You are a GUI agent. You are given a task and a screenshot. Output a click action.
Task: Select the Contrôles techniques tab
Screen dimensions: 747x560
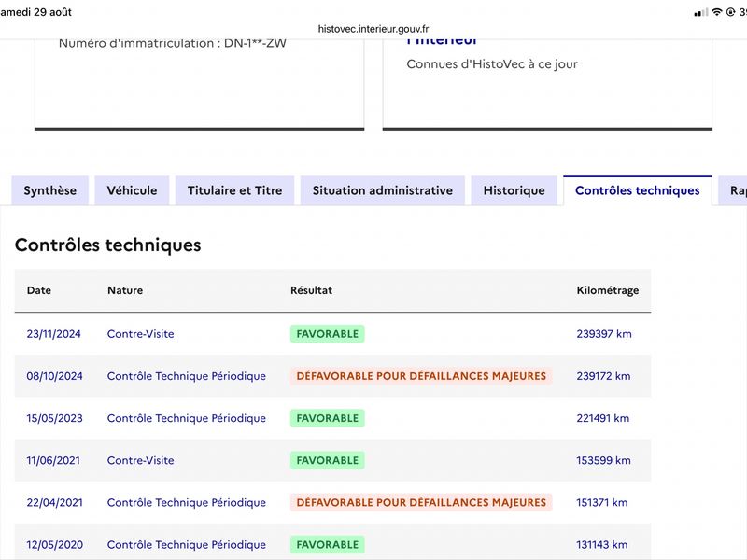pos(638,190)
